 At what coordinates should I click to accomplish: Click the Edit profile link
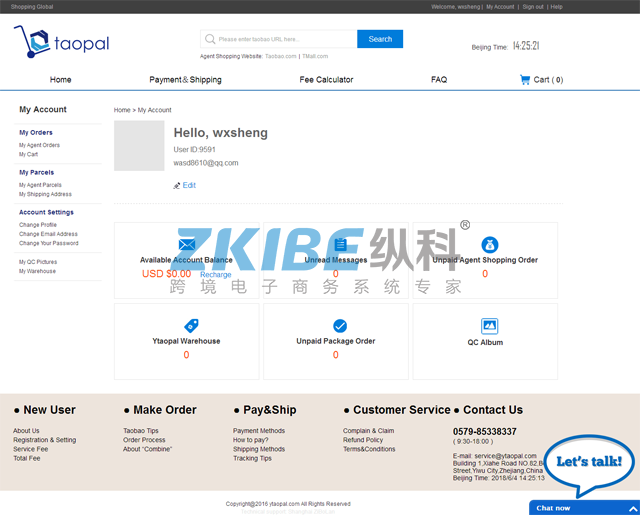pyautogui.click(x=189, y=185)
